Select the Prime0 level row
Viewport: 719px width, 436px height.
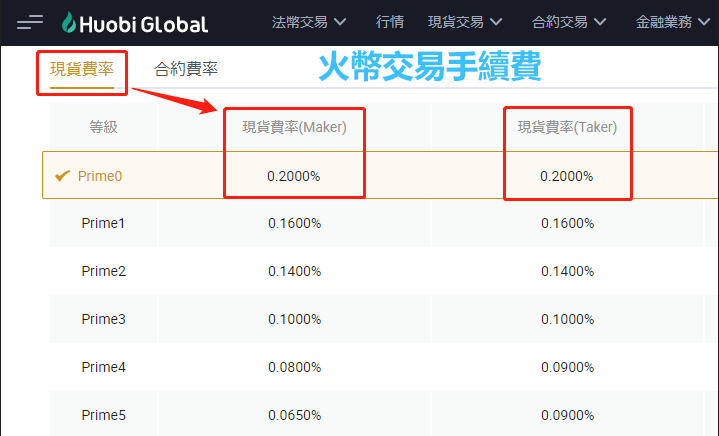(x=103, y=176)
